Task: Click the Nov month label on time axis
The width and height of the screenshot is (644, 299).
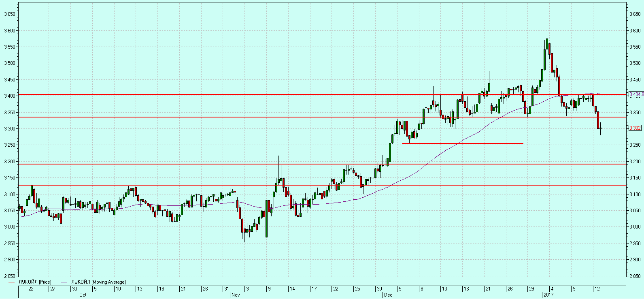Action: click(235, 295)
